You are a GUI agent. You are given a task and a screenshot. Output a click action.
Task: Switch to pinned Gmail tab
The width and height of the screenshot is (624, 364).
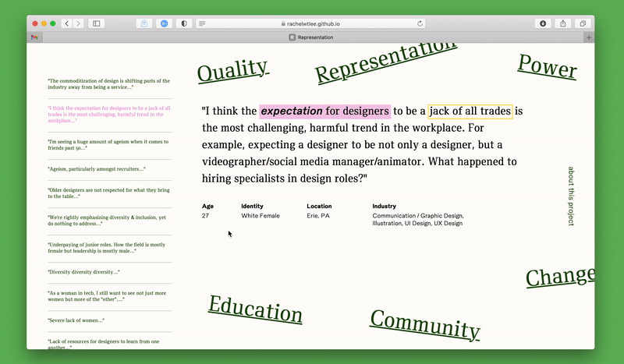point(34,37)
